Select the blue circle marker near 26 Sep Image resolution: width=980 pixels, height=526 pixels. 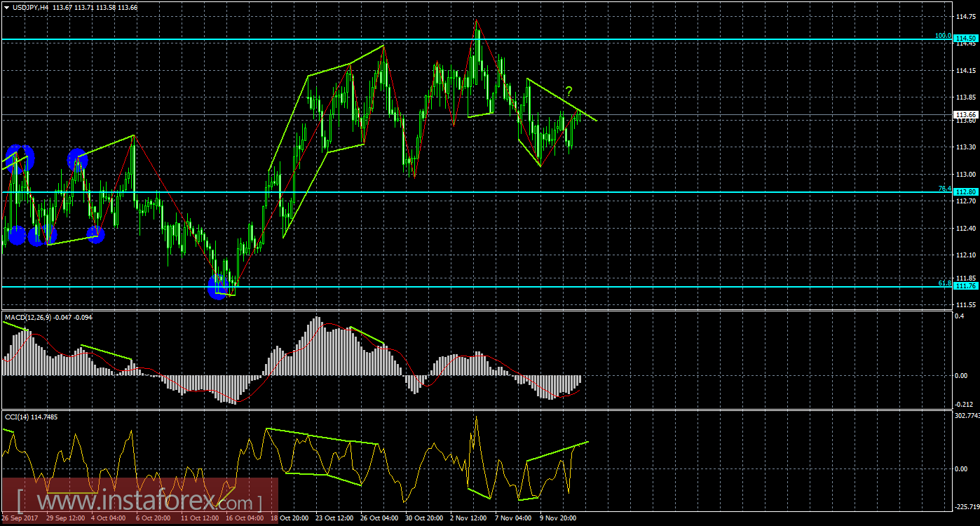point(15,159)
